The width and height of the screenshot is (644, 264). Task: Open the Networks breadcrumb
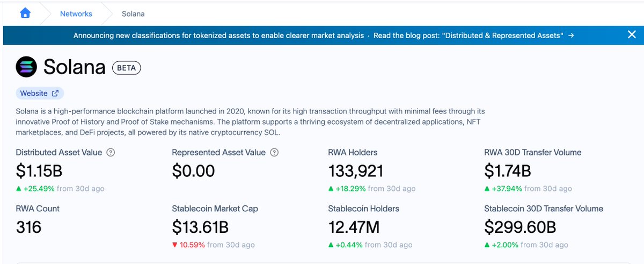[76, 13]
